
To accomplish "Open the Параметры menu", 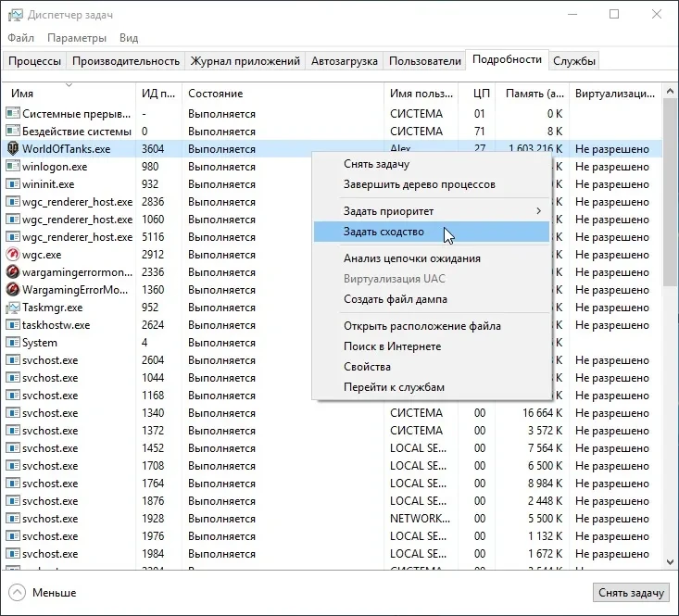I will coord(77,38).
